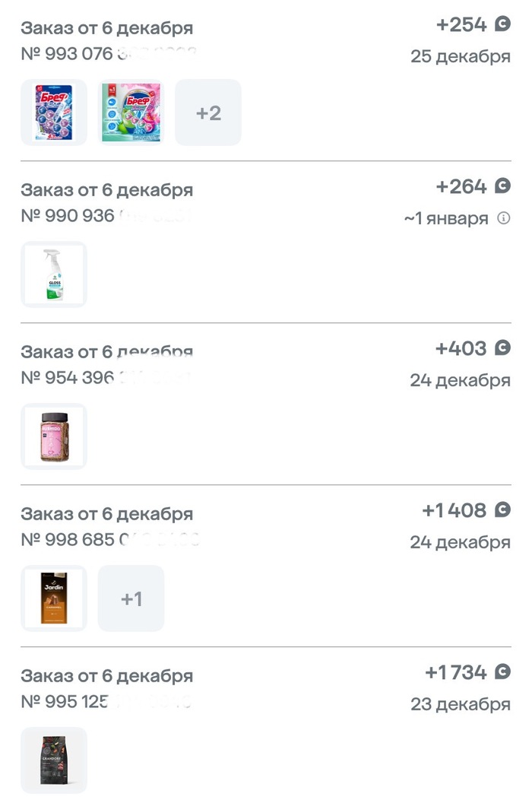Image resolution: width=532 pixels, height=797 pixels.
Task: Click bonus coin icon next to +403
Action: tap(502, 348)
